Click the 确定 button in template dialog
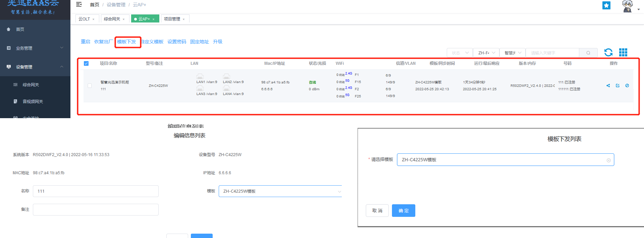The width and height of the screenshot is (644, 238). tap(403, 211)
